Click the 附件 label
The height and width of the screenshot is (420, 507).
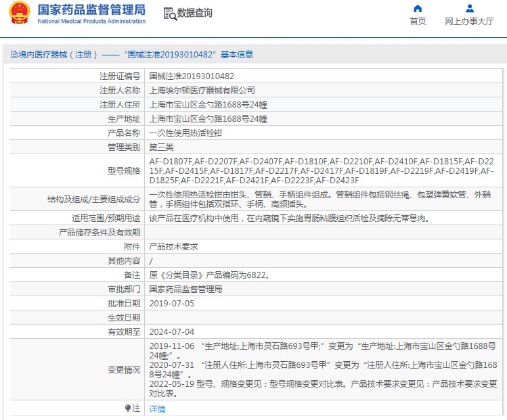pyautogui.click(x=132, y=247)
